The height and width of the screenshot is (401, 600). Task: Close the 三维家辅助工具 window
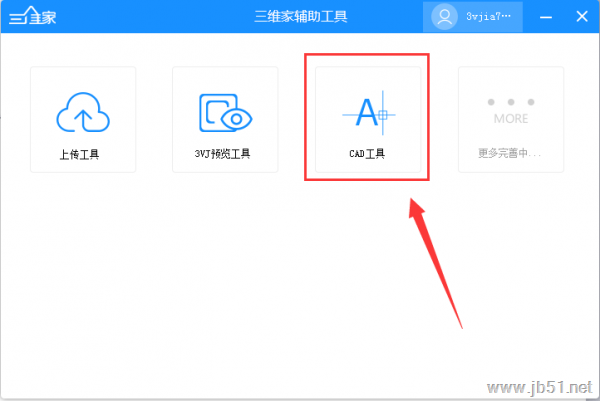coord(582,16)
